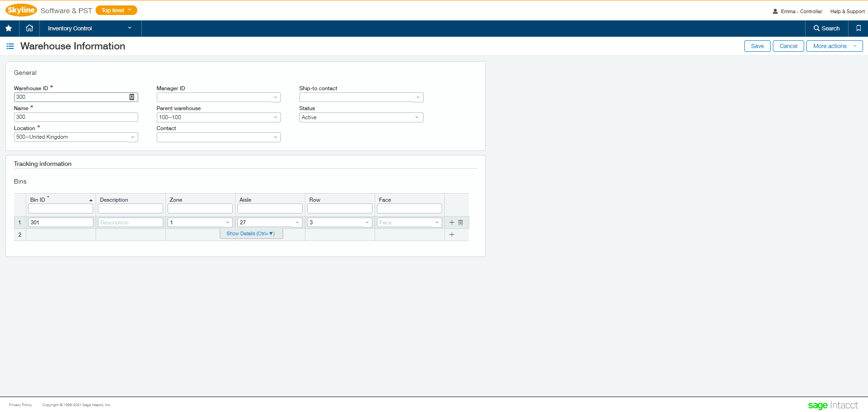Open the Top level entity selector
Screen dimensions: 868x412
[x=116, y=10]
